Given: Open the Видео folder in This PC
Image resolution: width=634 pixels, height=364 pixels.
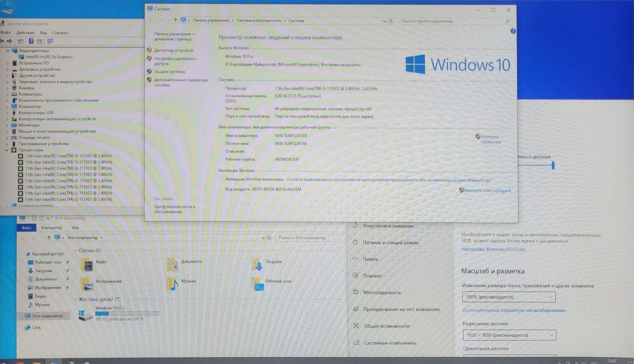Looking at the screenshot, I should [x=87, y=265].
